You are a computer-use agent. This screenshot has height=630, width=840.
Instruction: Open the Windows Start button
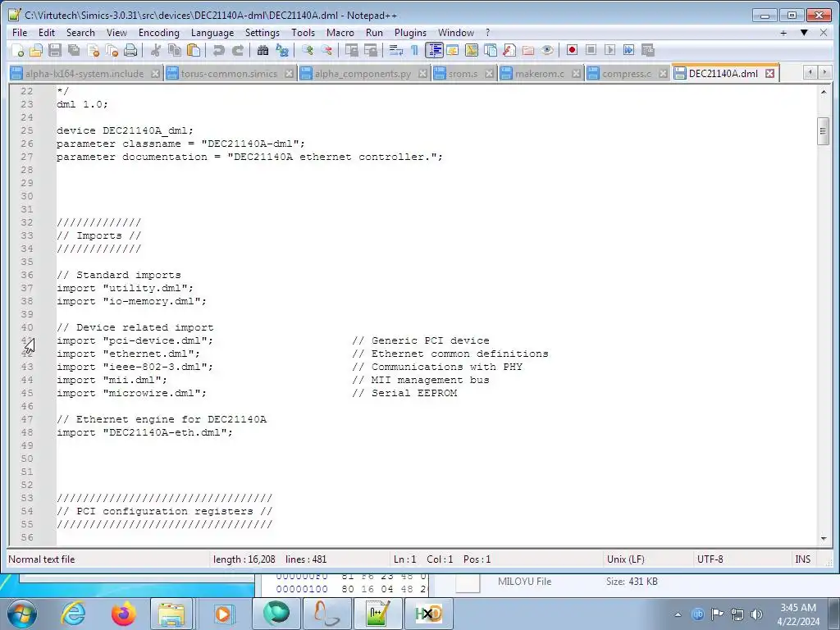21,614
